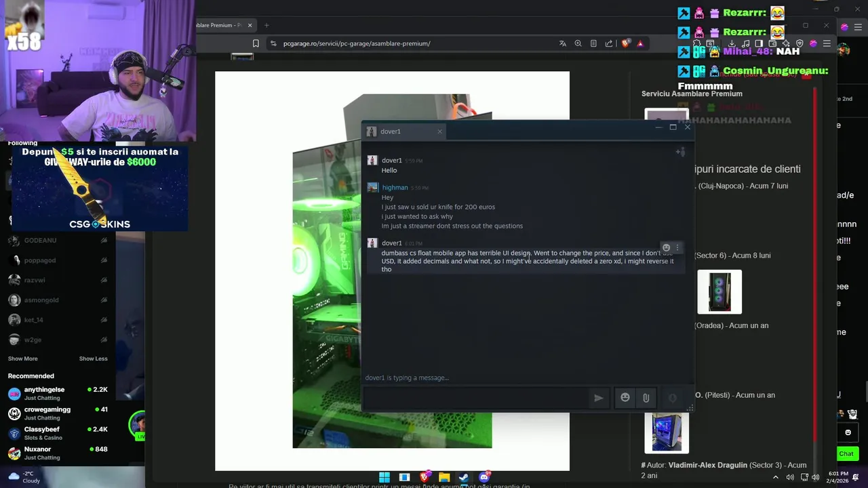Click dover1's avatar beside the Hello message
Image resolution: width=868 pixels, height=488 pixels.
click(x=372, y=160)
